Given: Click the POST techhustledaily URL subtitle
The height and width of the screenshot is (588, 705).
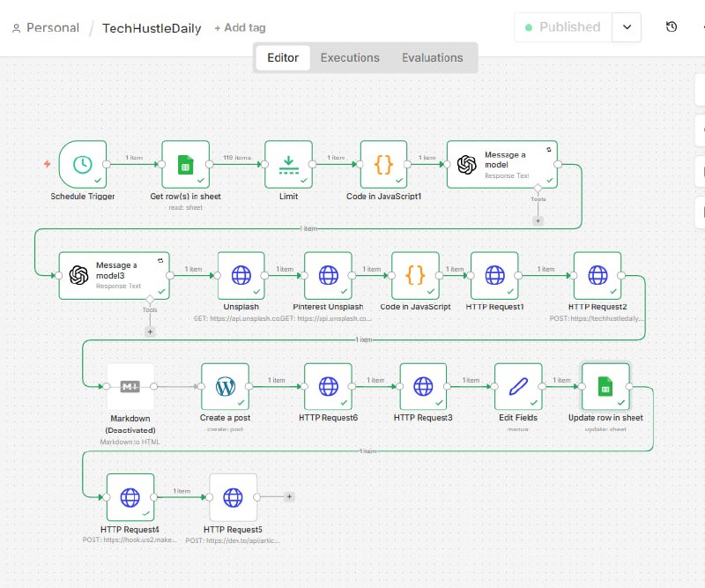Looking at the screenshot, I should pyautogui.click(x=597, y=318).
